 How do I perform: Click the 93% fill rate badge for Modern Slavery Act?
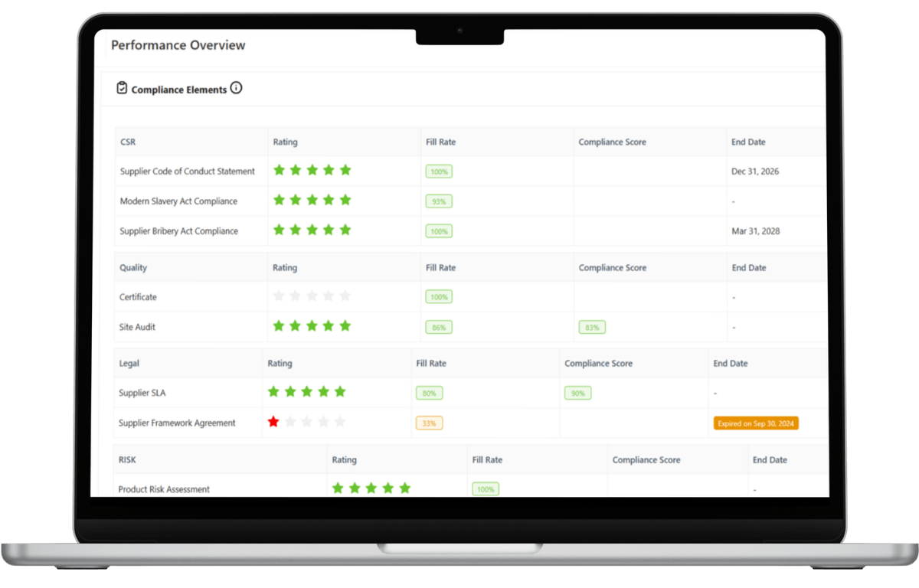[439, 201]
